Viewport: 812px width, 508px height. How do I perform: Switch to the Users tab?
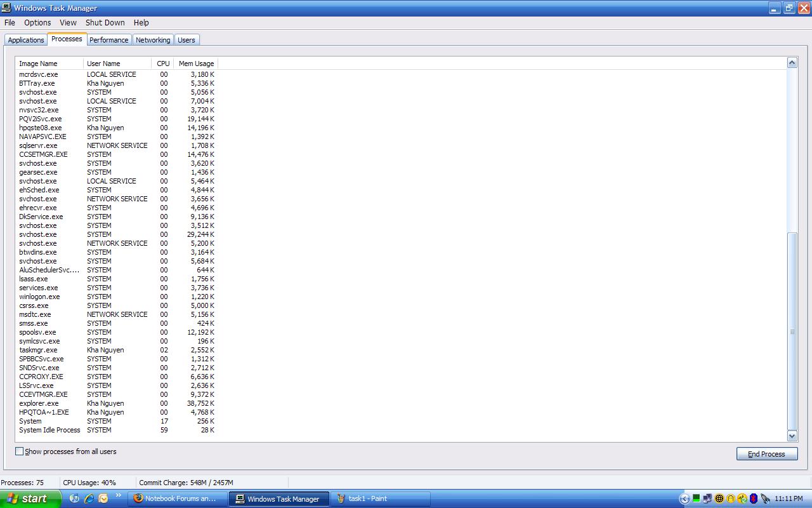[187, 40]
